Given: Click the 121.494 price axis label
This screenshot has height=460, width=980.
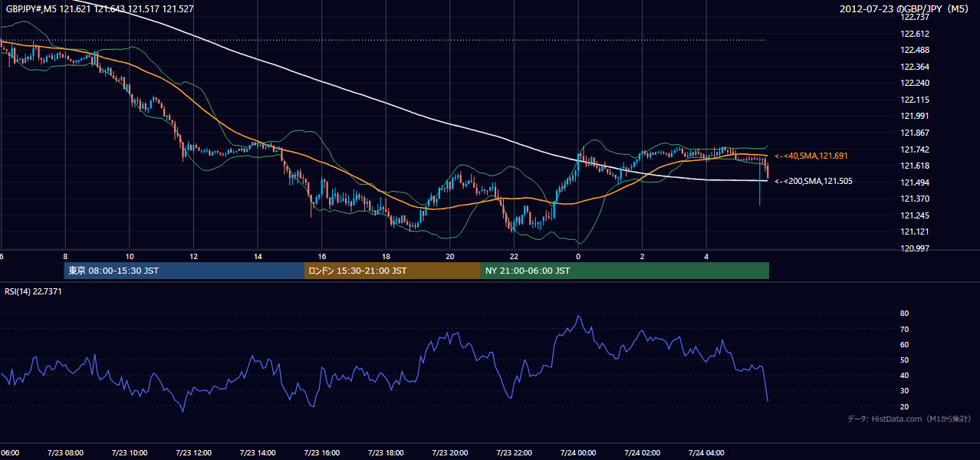Looking at the screenshot, I should pyautogui.click(x=915, y=182).
